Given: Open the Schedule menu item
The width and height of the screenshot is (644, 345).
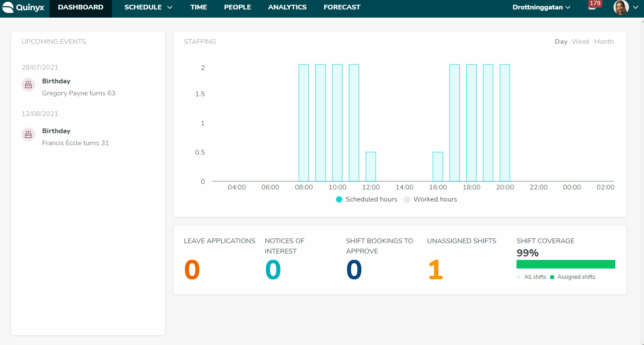Looking at the screenshot, I should [143, 7].
